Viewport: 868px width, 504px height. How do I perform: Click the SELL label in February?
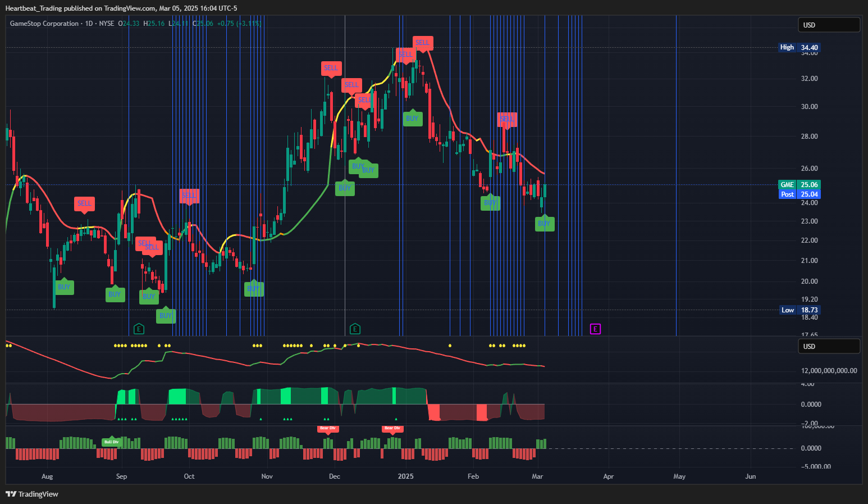[507, 119]
